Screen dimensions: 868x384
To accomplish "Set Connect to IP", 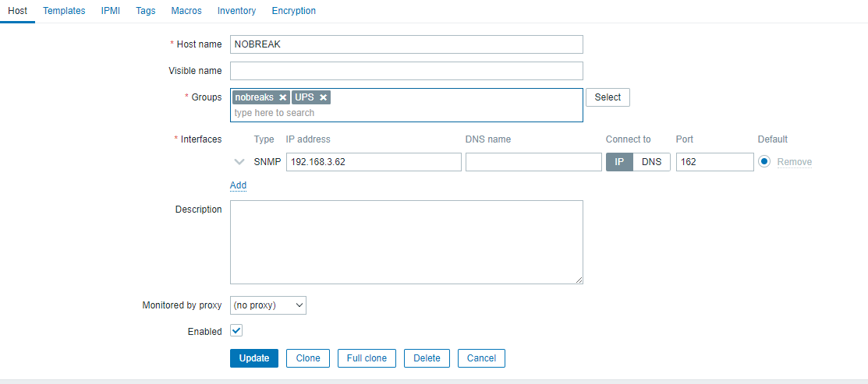I will tap(619, 162).
